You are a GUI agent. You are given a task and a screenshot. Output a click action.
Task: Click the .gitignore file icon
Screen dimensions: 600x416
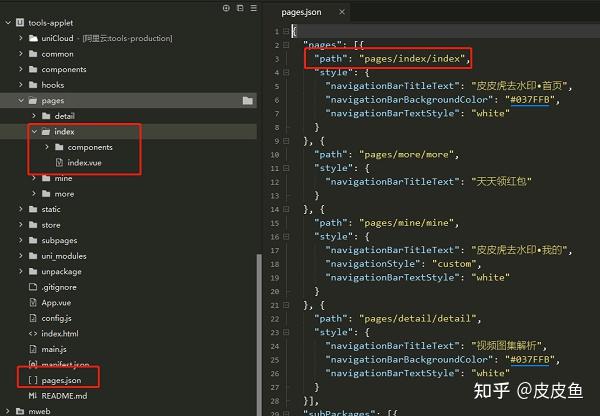33,287
